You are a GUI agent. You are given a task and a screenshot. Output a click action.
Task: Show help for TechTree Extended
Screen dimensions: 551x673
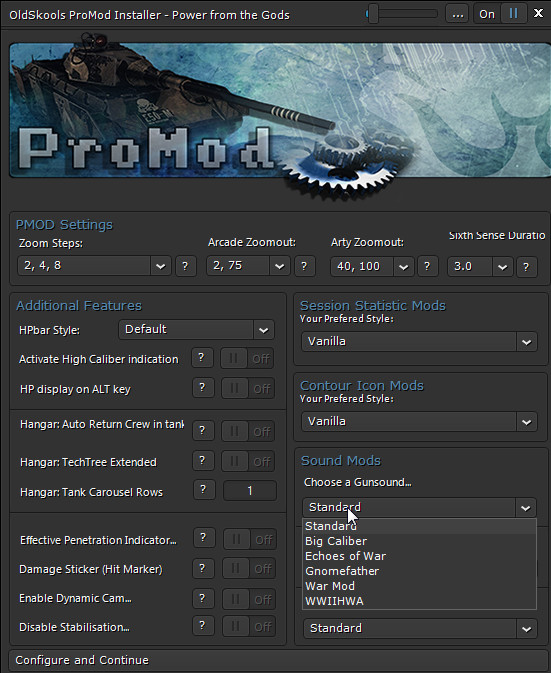tap(203, 461)
